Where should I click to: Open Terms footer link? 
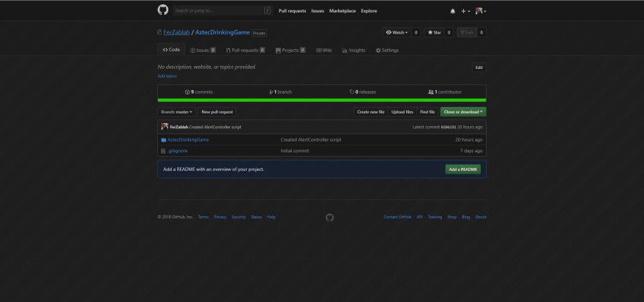(x=203, y=217)
